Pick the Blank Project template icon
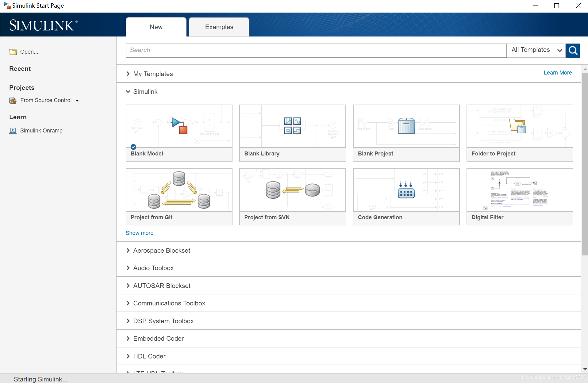588x383 pixels. [x=406, y=126]
